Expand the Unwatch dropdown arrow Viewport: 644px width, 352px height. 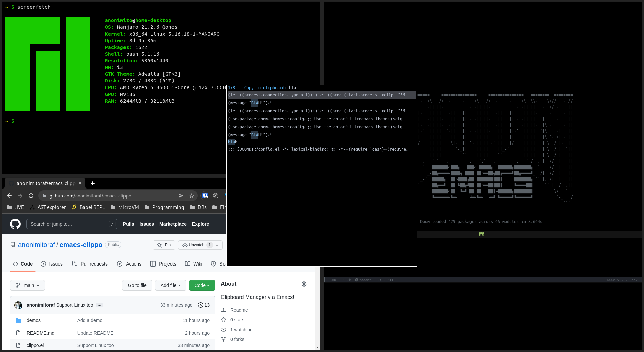[217, 245]
